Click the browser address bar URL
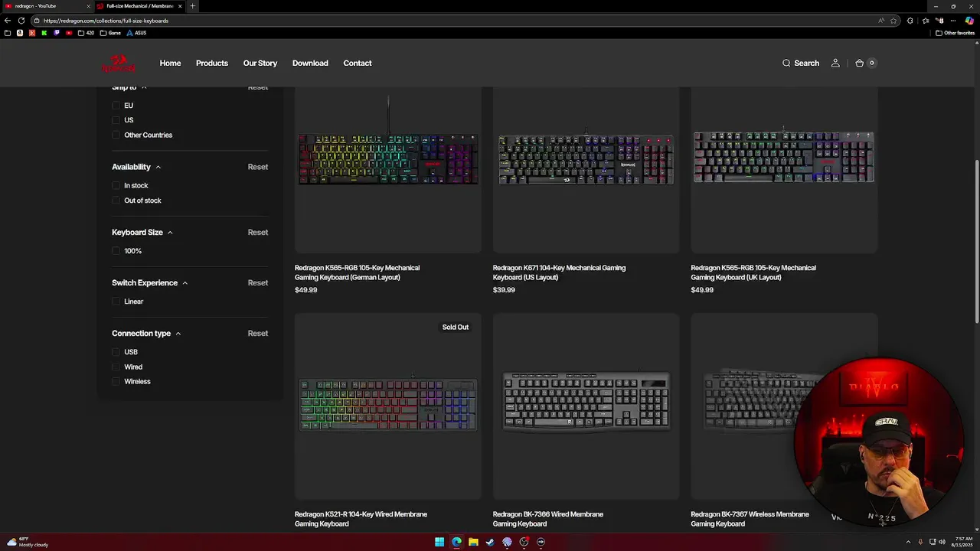Viewport: 980px width, 551px height. [x=106, y=21]
